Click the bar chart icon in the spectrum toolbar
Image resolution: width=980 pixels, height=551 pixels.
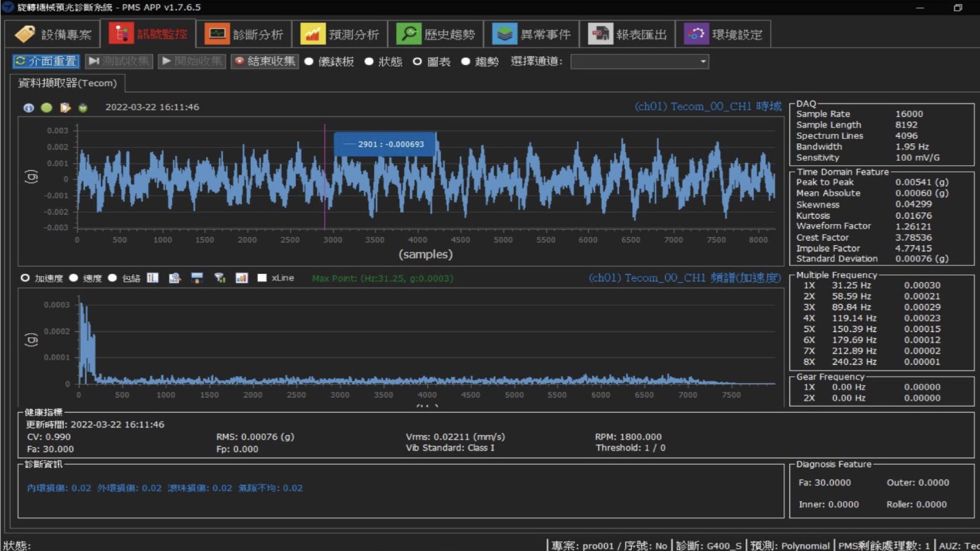pyautogui.click(x=241, y=278)
